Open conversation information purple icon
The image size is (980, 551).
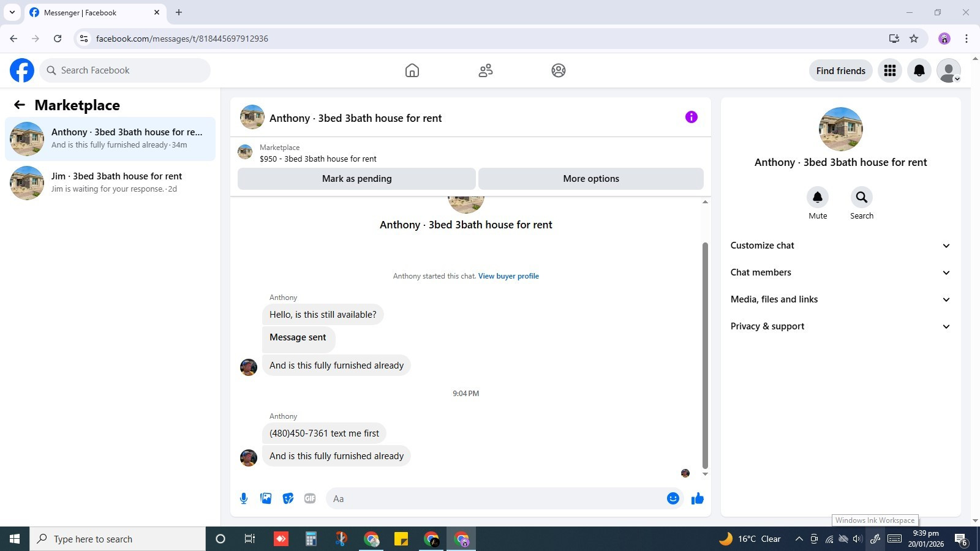692,117
